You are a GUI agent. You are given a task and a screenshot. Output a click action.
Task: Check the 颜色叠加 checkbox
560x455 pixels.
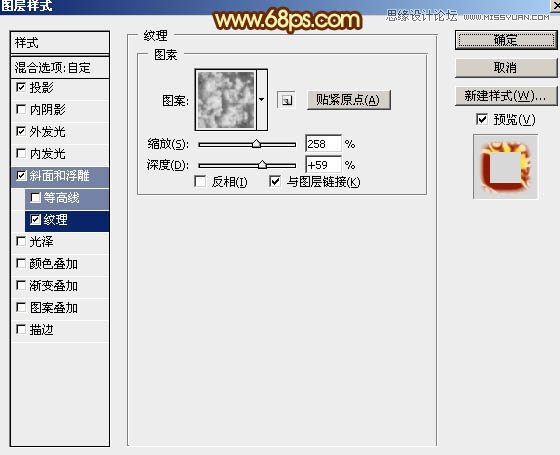pos(21,264)
